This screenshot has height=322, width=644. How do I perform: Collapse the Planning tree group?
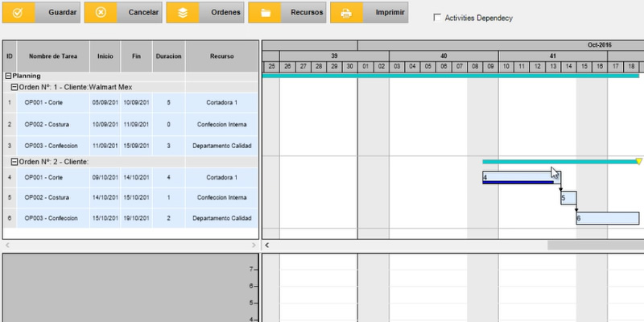point(8,76)
